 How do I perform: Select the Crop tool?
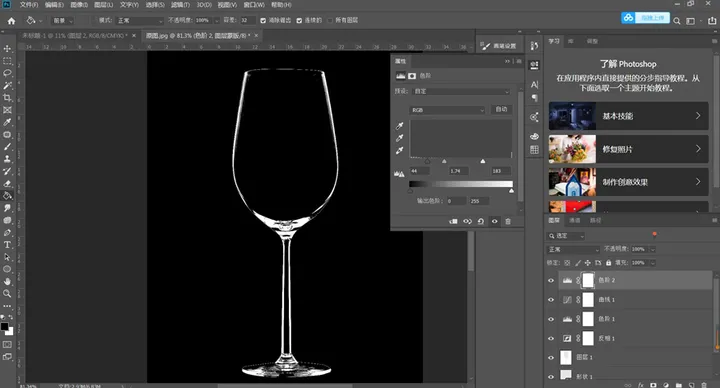[7, 98]
